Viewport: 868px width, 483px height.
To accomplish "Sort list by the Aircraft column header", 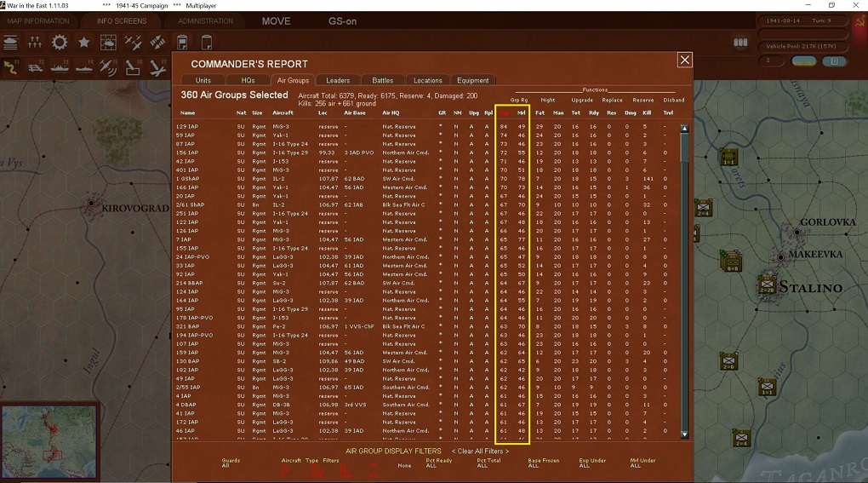I will tap(283, 113).
